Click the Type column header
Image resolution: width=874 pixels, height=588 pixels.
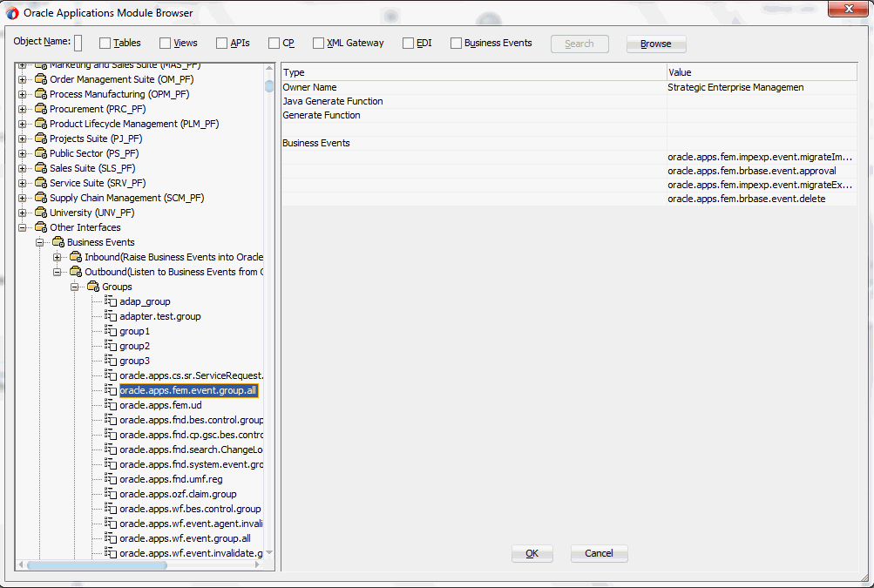click(474, 72)
